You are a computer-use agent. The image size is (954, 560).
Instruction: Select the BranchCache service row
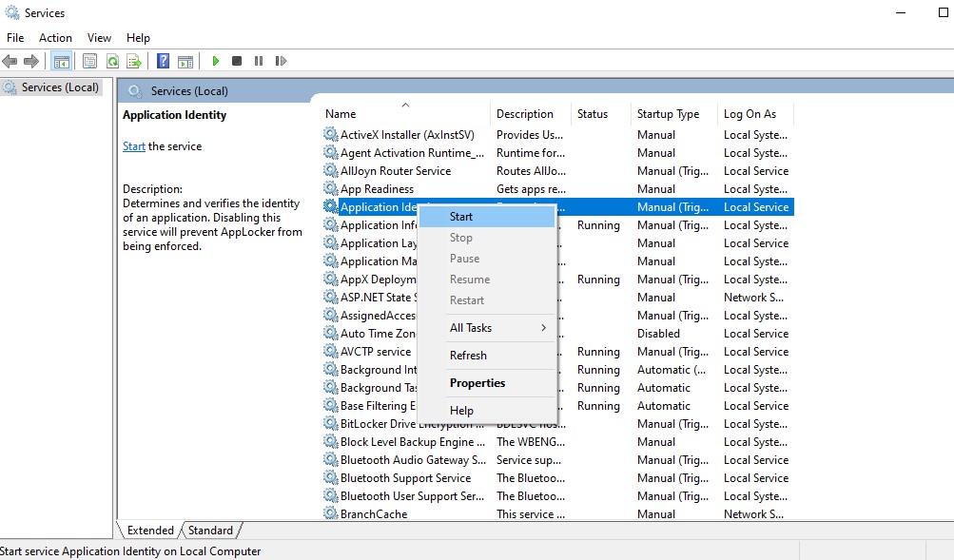tap(558, 513)
